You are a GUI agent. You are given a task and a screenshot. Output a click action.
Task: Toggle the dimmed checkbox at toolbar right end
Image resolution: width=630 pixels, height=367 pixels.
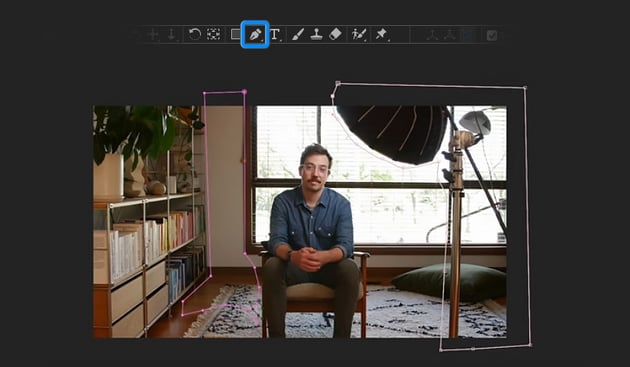[491, 36]
